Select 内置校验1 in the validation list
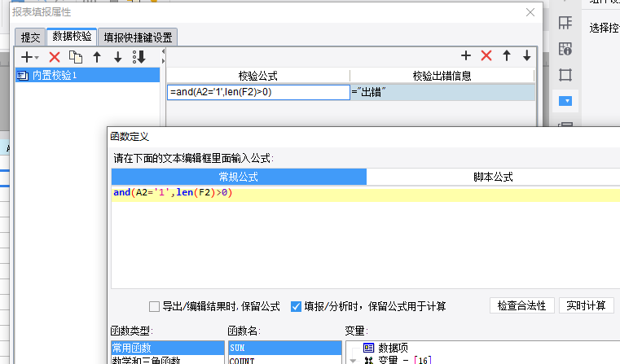The width and height of the screenshot is (620, 364). point(87,75)
